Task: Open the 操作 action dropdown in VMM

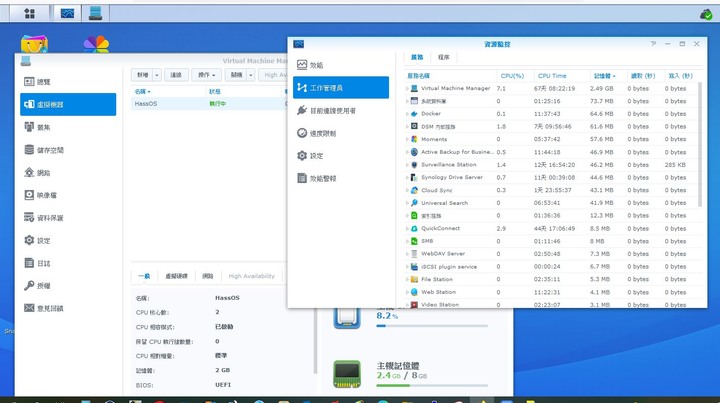Action: 206,75
